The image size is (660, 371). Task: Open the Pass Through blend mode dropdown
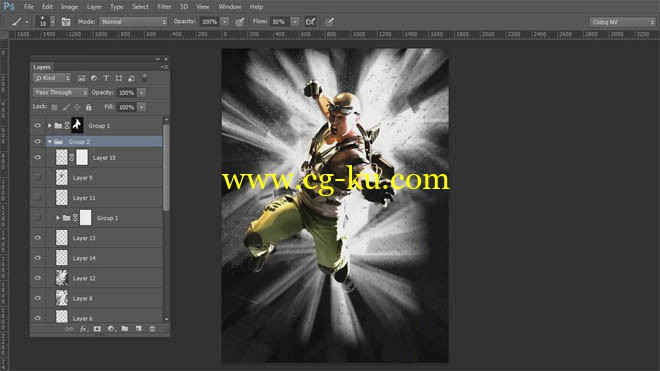[60, 93]
